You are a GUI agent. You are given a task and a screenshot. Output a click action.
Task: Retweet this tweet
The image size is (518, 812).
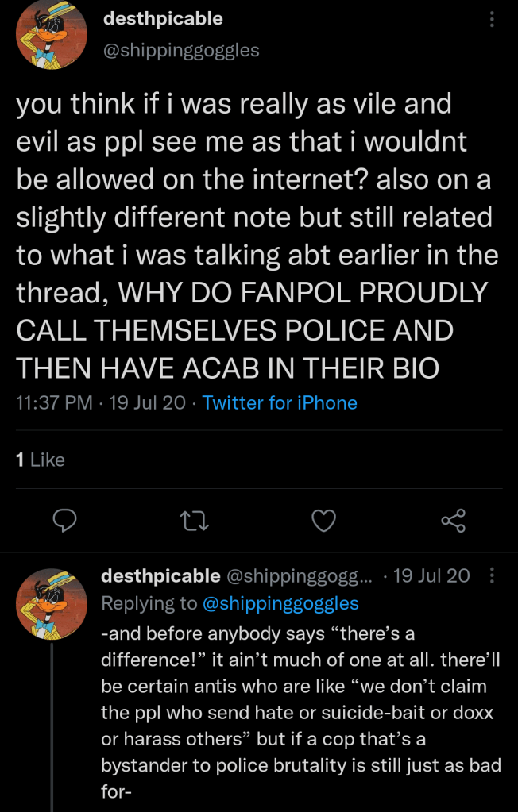(x=192, y=520)
